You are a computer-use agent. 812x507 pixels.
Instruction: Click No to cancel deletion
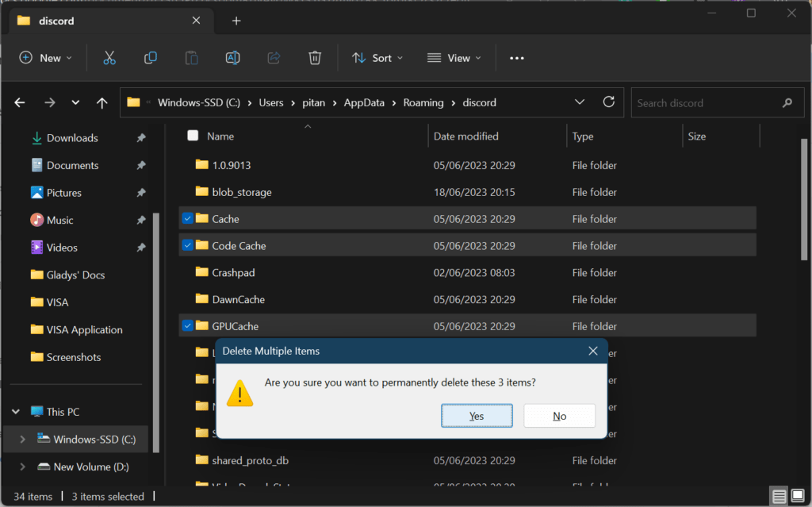(559, 415)
